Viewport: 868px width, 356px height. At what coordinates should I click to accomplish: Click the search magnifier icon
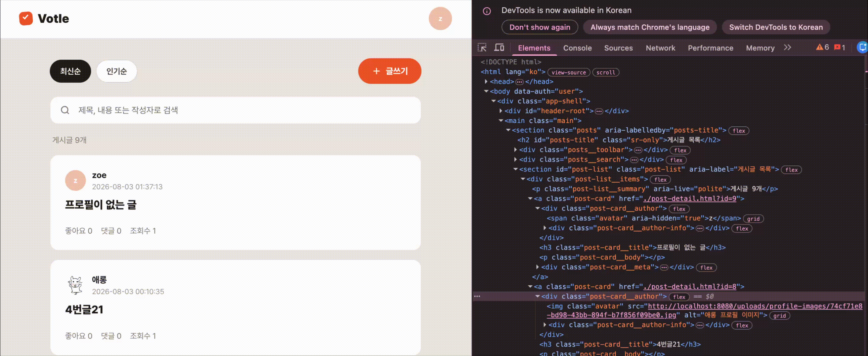(x=65, y=110)
